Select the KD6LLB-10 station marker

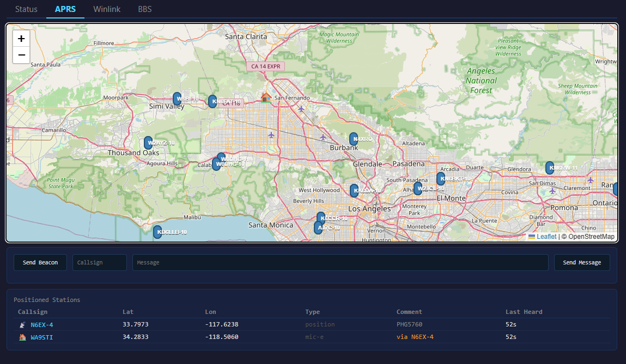click(x=157, y=232)
